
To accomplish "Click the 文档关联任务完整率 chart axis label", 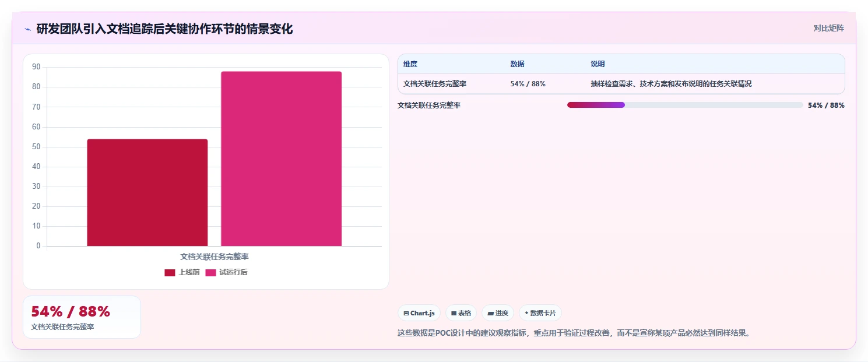I will tap(215, 256).
